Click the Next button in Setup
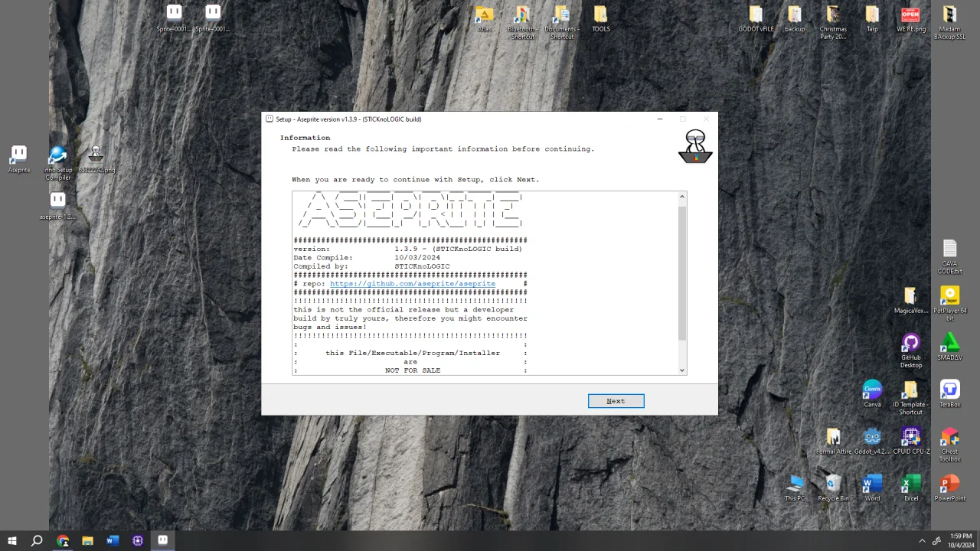The width and height of the screenshot is (980, 551). [x=616, y=401]
